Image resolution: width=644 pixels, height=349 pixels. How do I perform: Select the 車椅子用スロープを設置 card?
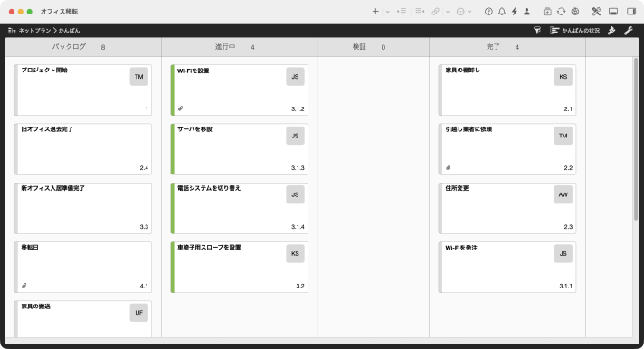239,267
